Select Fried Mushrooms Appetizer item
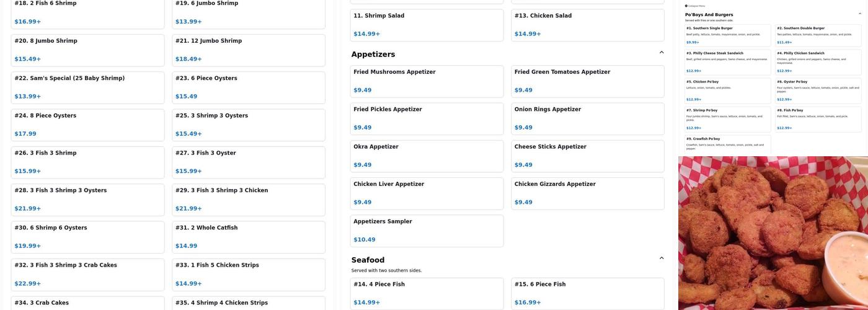This screenshot has width=868, height=310. click(427, 81)
